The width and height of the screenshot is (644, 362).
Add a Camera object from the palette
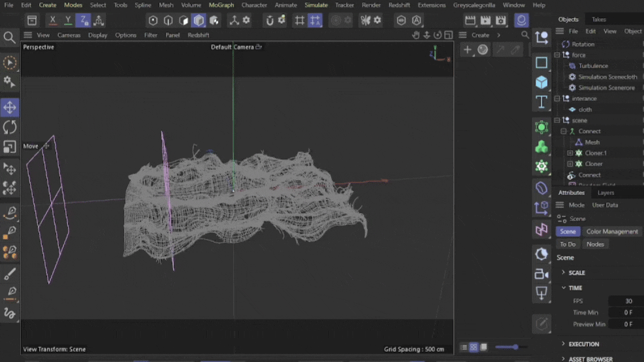point(542,274)
